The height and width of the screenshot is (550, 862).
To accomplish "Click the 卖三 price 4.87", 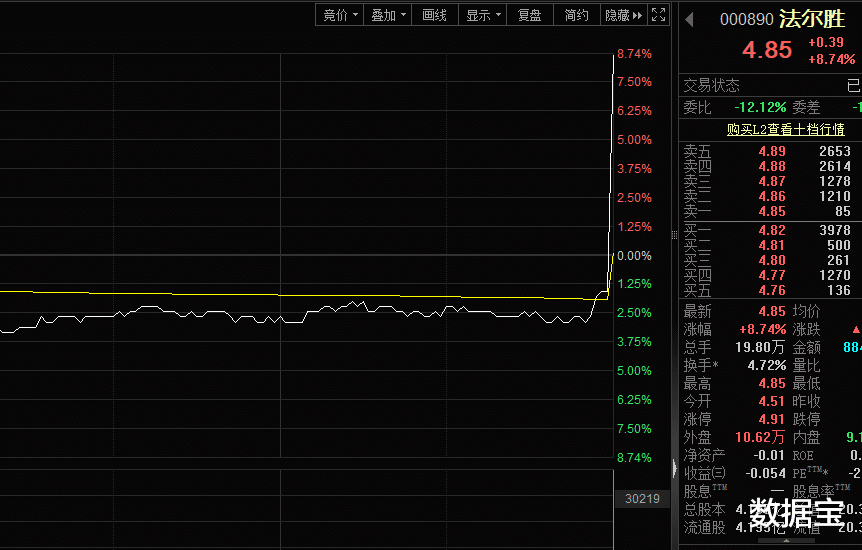I will coord(772,181).
